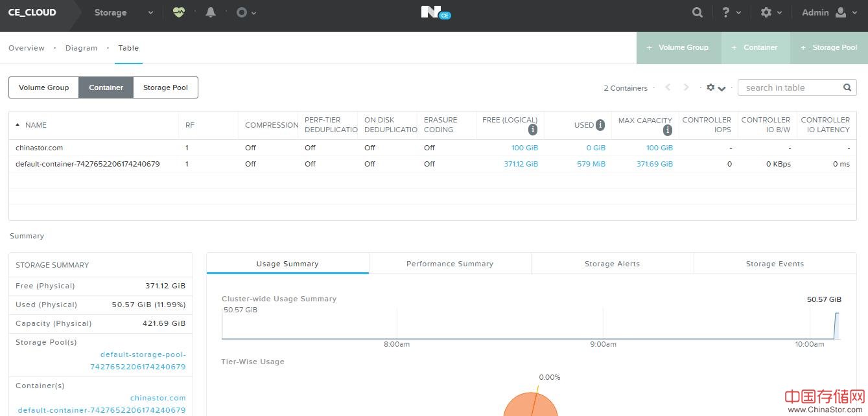Click the tasks circle icon in header
868x416 pixels.
pyautogui.click(x=242, y=12)
